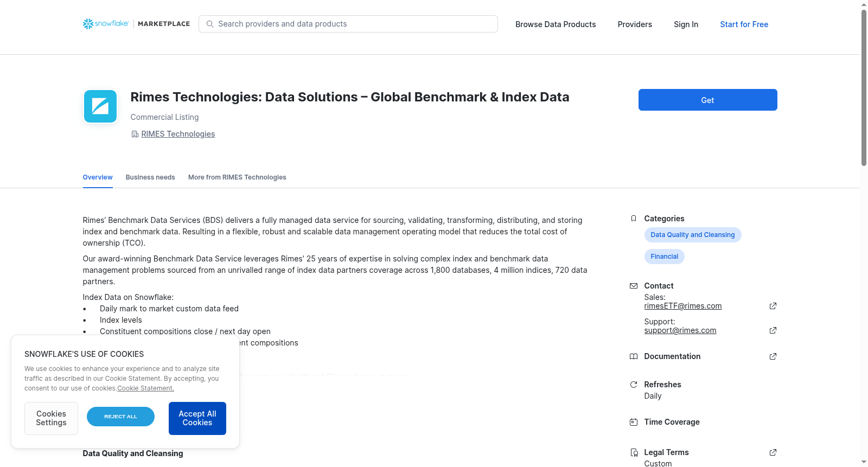Viewport: 868px width, 467px height.
Task: Click the Refreshes cycle icon
Action: point(633,385)
